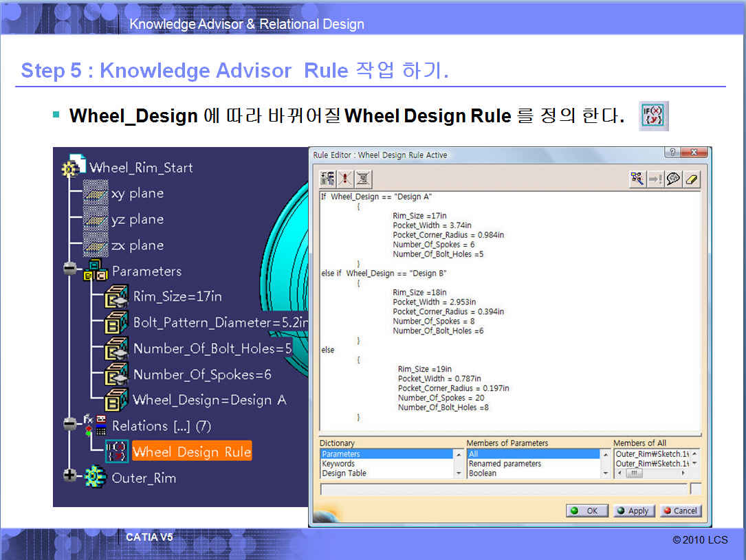Click the Wheel Design Rule tree icon
Screen dimensions: 746x560
tap(116, 451)
